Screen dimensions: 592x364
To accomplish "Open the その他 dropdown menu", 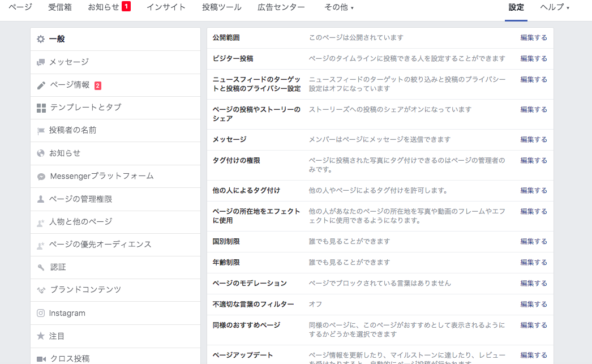I will [339, 7].
